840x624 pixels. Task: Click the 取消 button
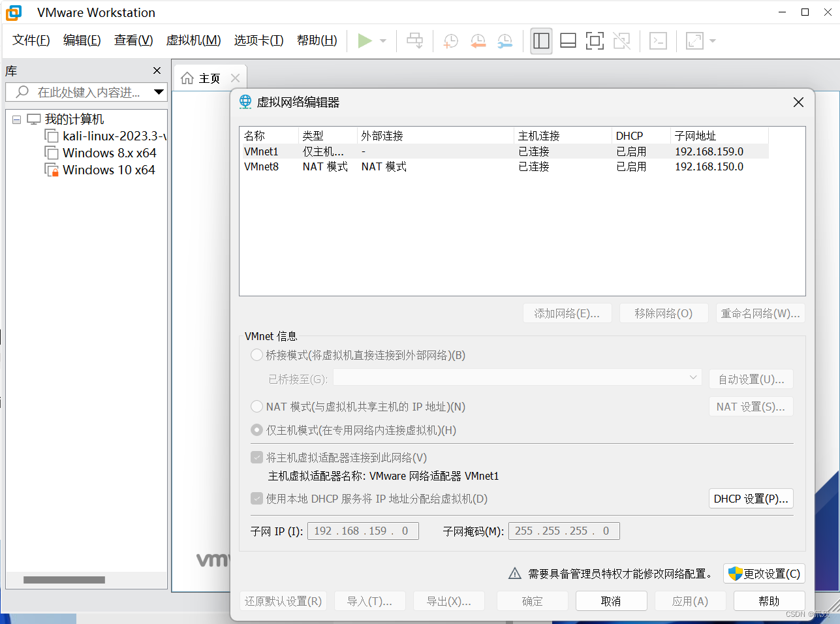[611, 601]
